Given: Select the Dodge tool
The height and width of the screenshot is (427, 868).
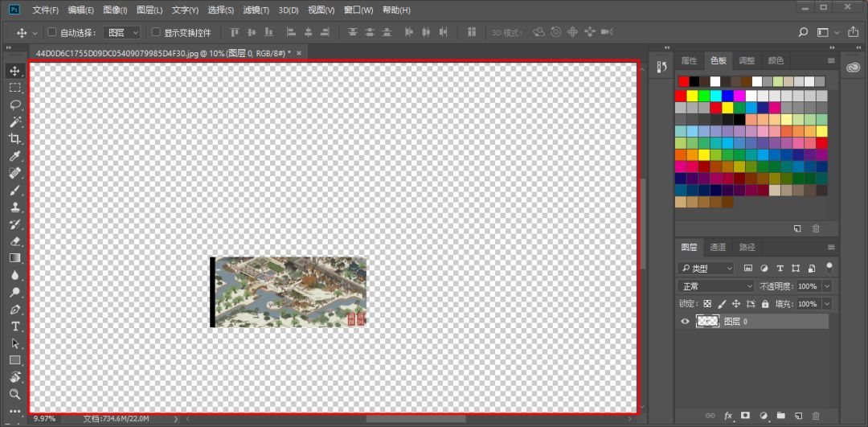Looking at the screenshot, I should (15, 292).
